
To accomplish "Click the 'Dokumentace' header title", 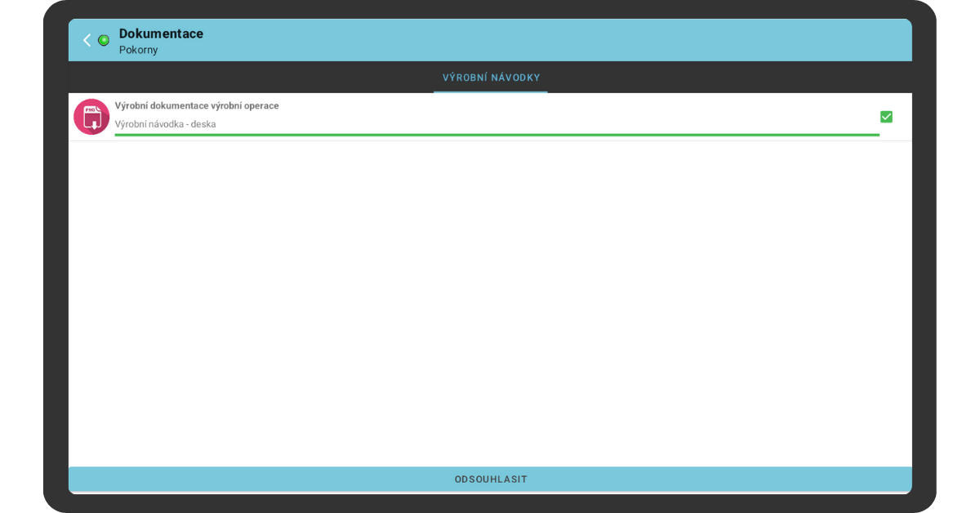I will [161, 33].
